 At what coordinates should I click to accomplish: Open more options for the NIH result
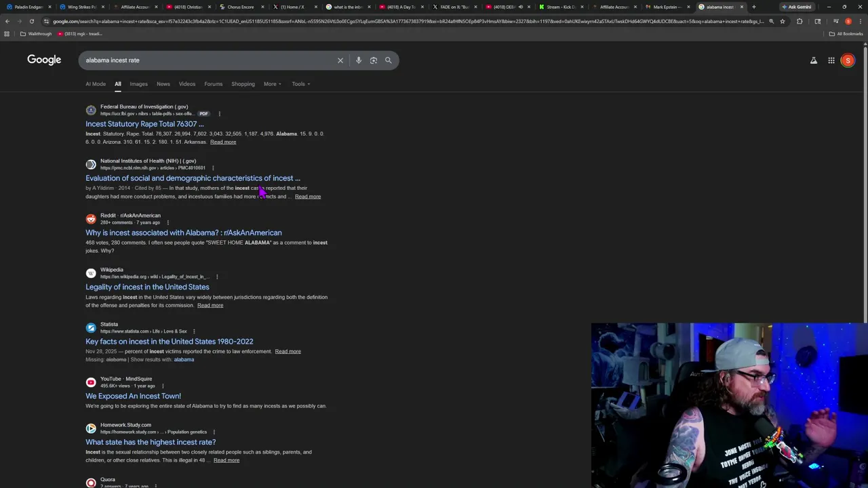pos(213,168)
